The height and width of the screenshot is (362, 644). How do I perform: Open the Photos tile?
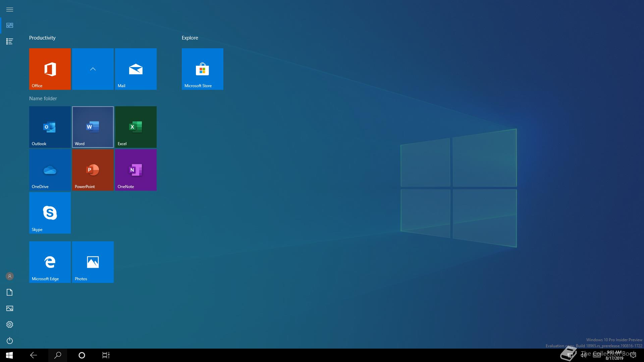pos(93,262)
